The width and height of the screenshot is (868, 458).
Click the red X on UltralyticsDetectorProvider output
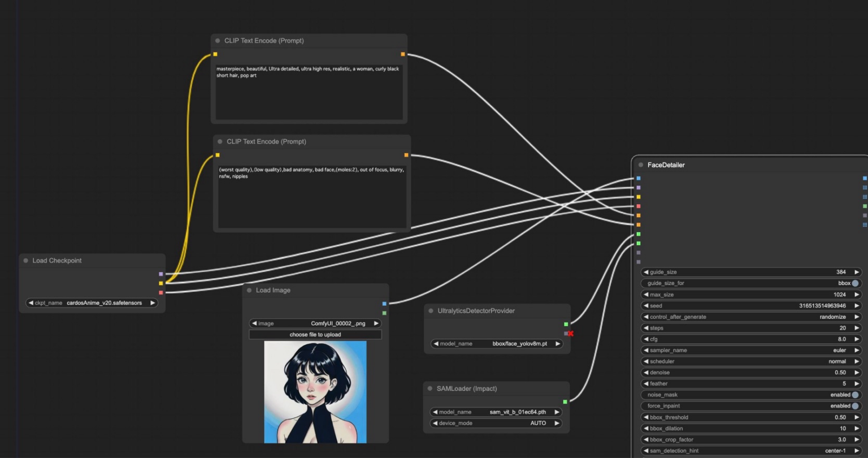[x=570, y=334]
